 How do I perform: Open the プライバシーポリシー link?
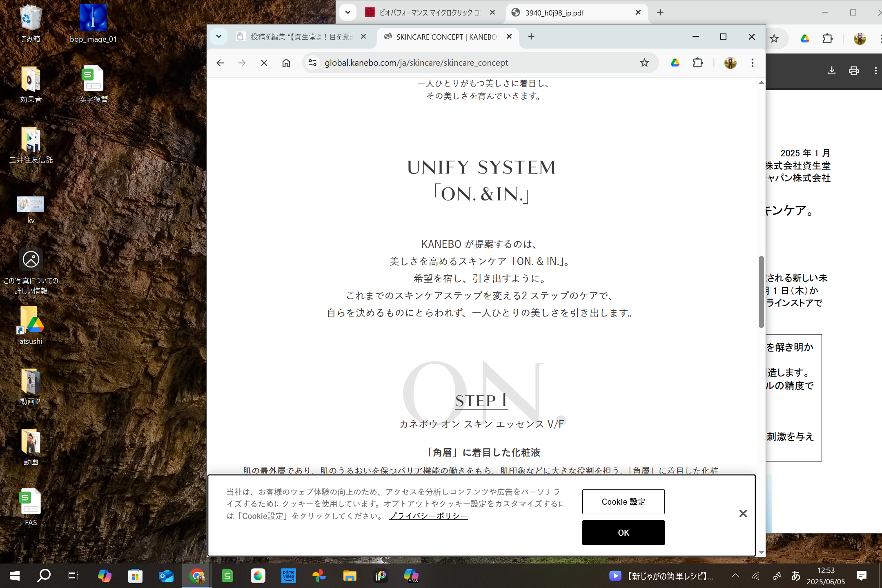pos(428,516)
